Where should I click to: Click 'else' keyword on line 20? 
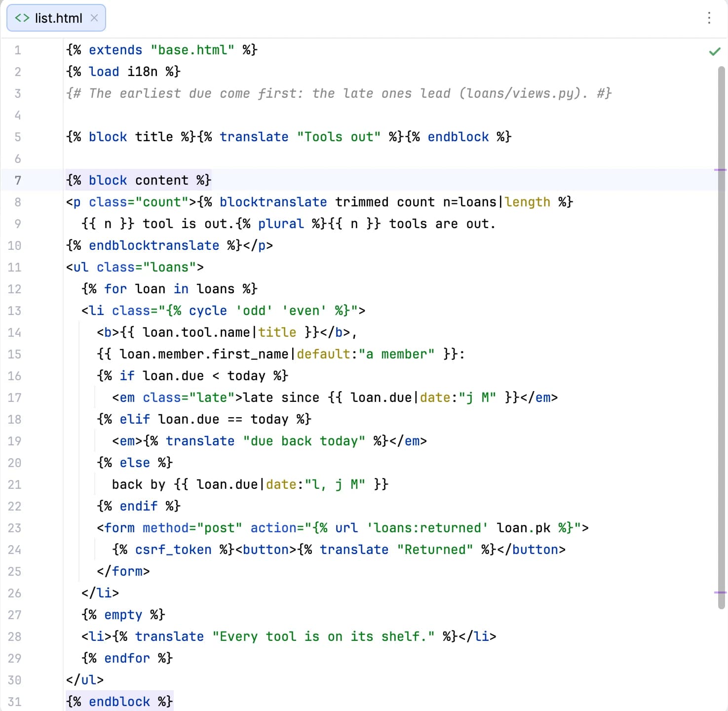click(x=135, y=463)
